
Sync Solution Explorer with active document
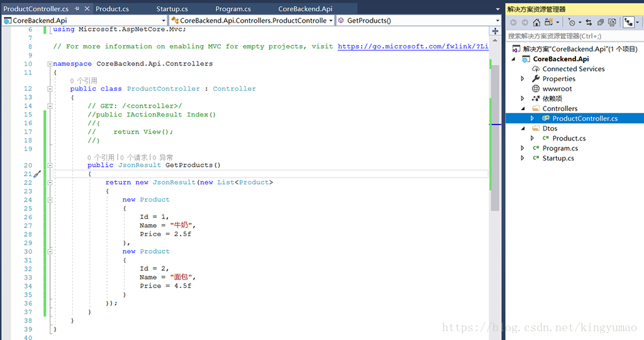click(x=589, y=22)
